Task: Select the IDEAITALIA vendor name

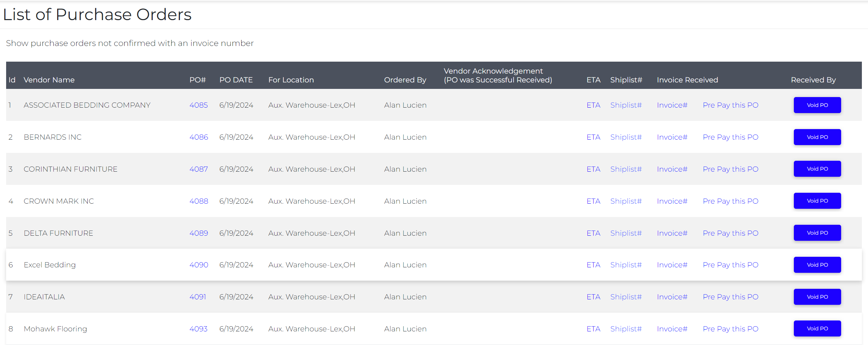Action: [x=44, y=297]
